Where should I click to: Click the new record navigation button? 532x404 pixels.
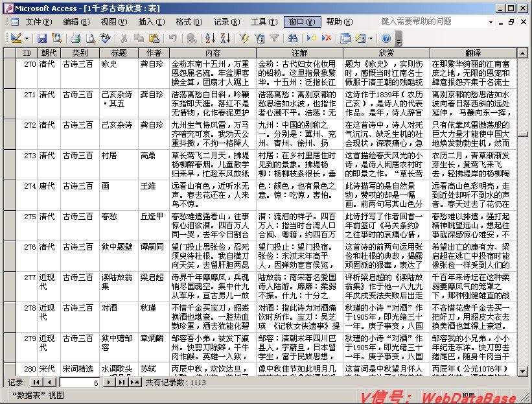135,383
